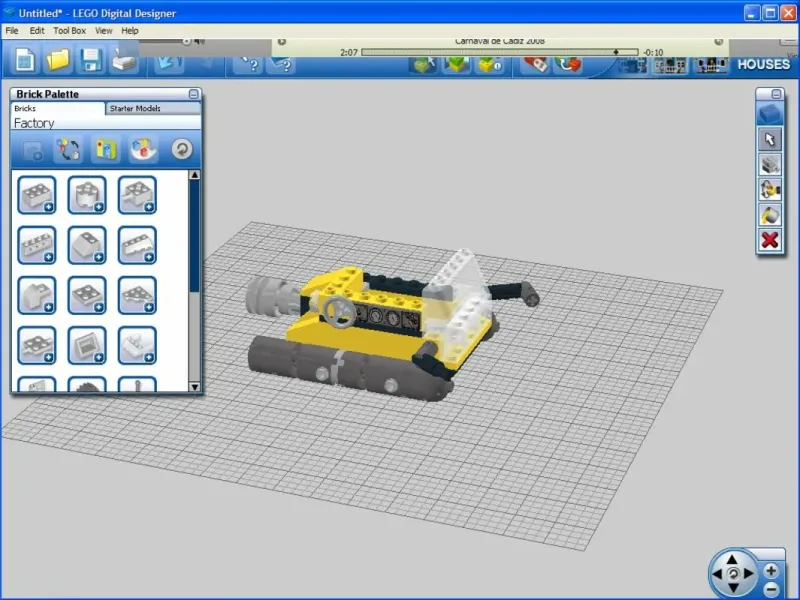Select the Clone tool in right toolbox
Image resolution: width=800 pixels, height=600 pixels.
pos(769,164)
